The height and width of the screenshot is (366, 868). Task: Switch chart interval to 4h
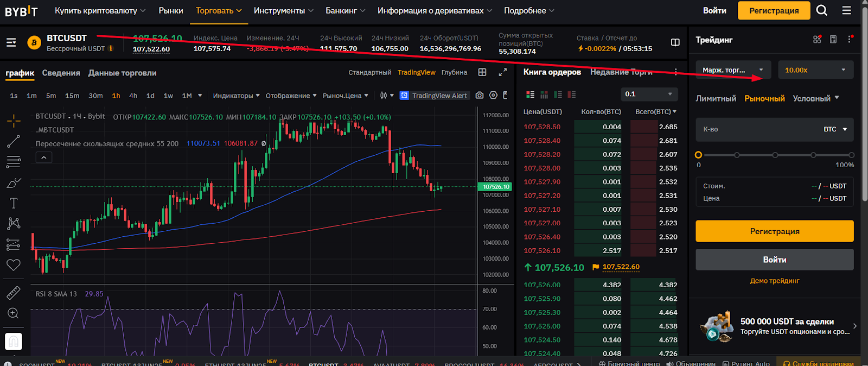133,96
